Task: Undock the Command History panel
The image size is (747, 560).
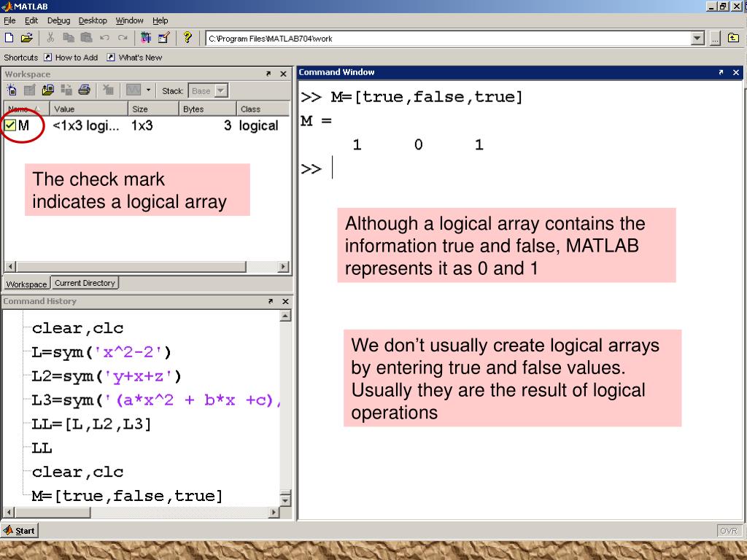Action: coord(271,301)
